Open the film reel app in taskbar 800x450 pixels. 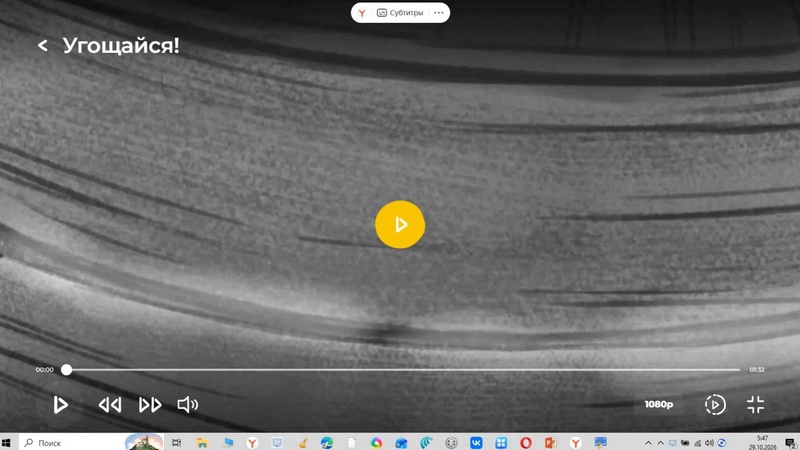[x=451, y=442]
